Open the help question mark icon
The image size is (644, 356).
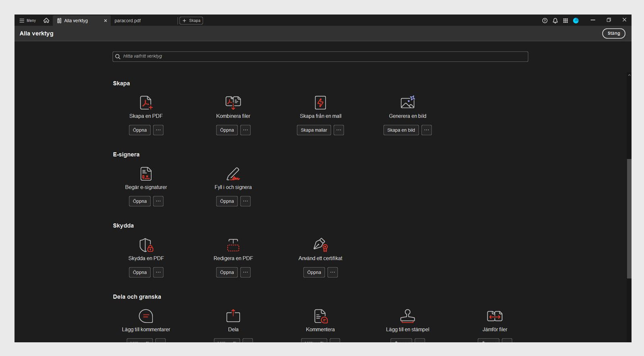click(545, 21)
